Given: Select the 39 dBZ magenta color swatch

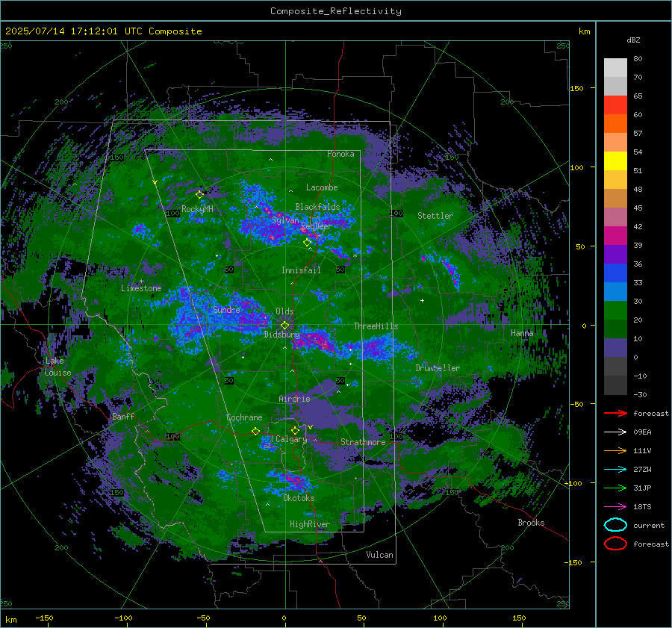Looking at the screenshot, I should tap(615, 235).
